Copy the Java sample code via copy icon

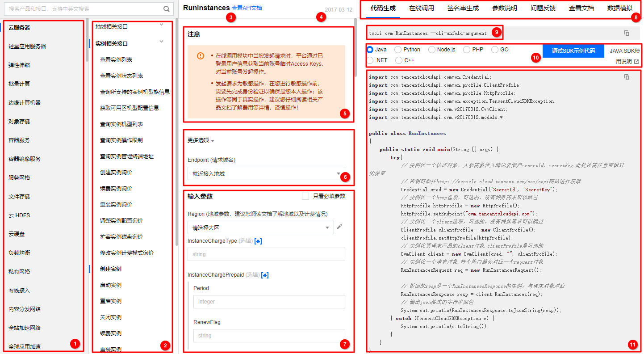point(627,76)
